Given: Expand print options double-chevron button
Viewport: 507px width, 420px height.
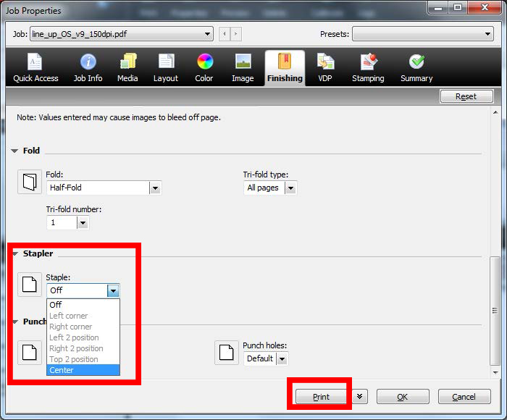Looking at the screenshot, I should pyautogui.click(x=360, y=396).
